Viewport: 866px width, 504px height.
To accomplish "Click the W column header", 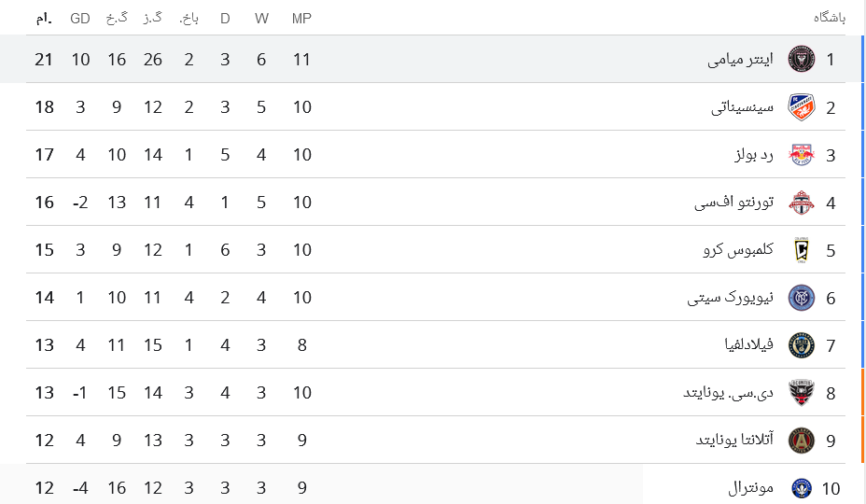I will (261, 19).
